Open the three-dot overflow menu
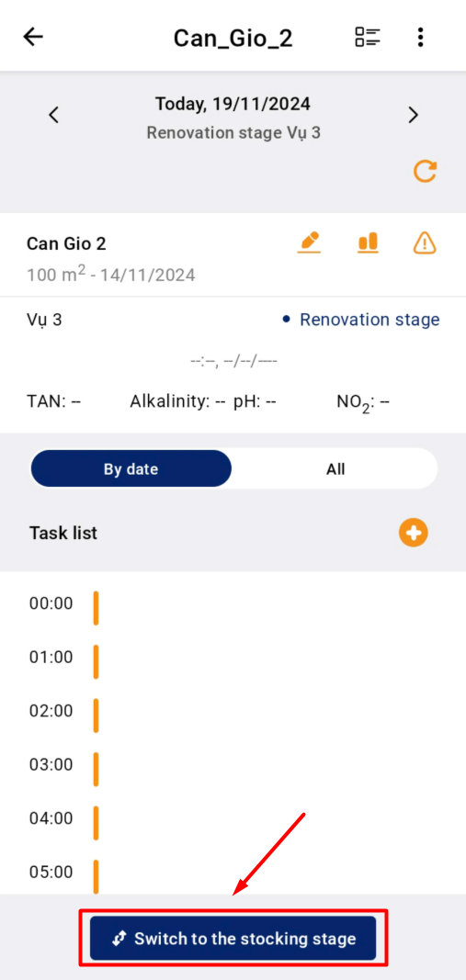Image resolution: width=466 pixels, height=980 pixels. tap(420, 37)
